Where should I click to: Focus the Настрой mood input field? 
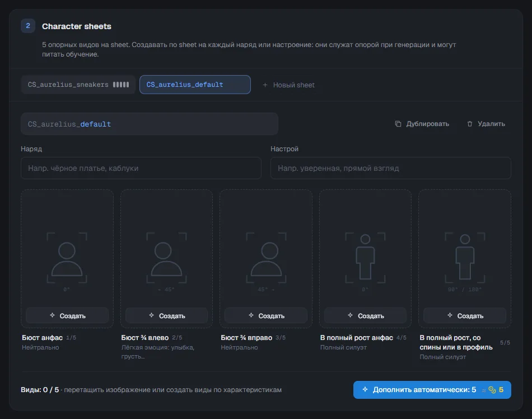[390, 168]
